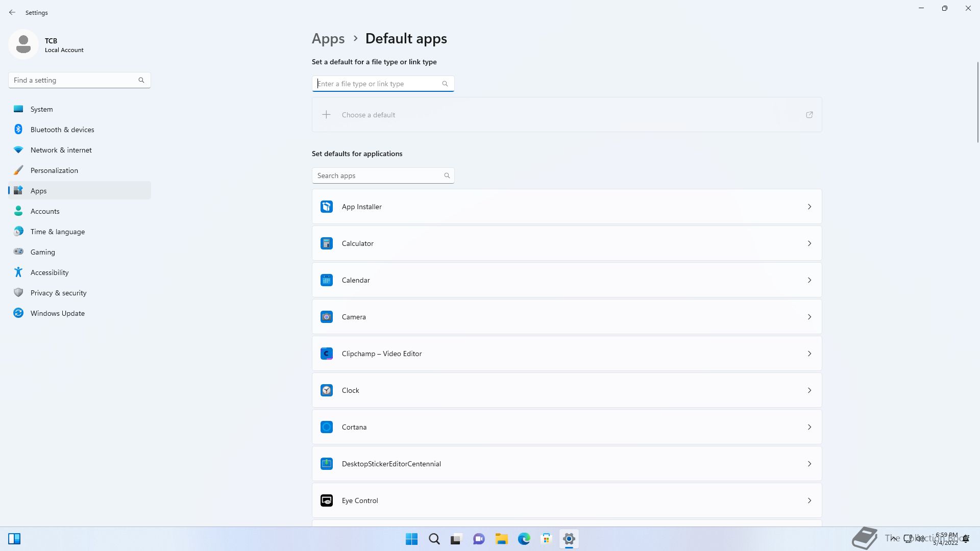Image resolution: width=980 pixels, height=551 pixels.
Task: Go back with the Settings back arrow
Action: (x=12, y=12)
